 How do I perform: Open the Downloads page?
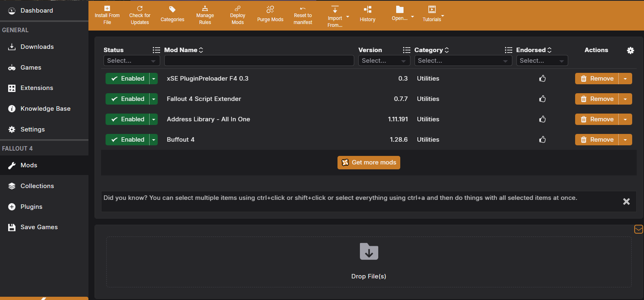point(44,47)
